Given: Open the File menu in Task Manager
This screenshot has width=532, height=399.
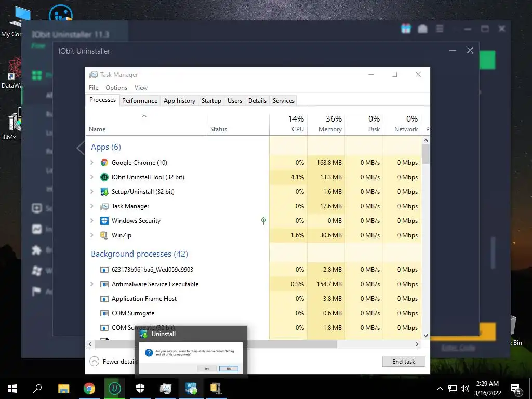Looking at the screenshot, I should coord(94,88).
